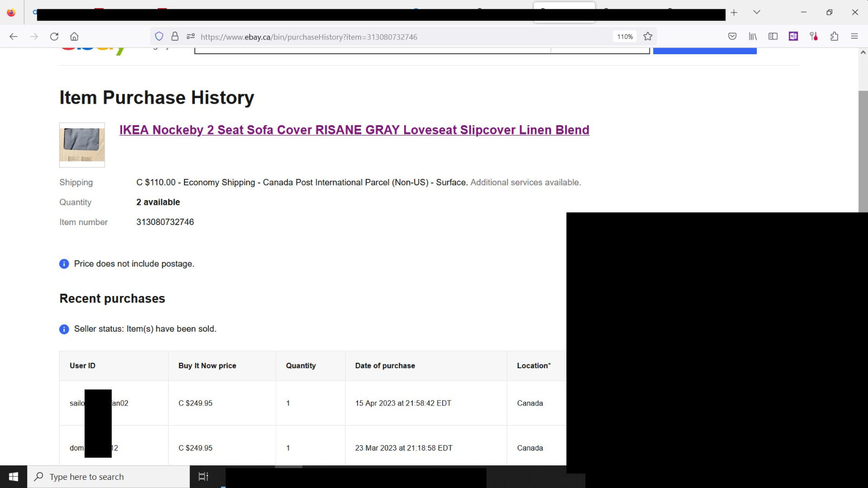
Task: Open the red extension icon beside OneNote
Action: tap(814, 36)
